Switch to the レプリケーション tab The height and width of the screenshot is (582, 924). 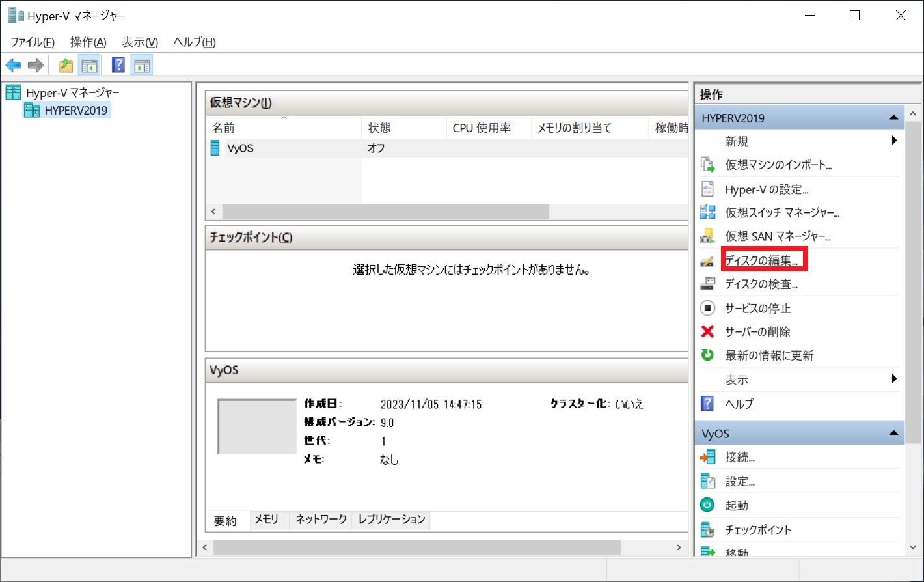pos(392,520)
